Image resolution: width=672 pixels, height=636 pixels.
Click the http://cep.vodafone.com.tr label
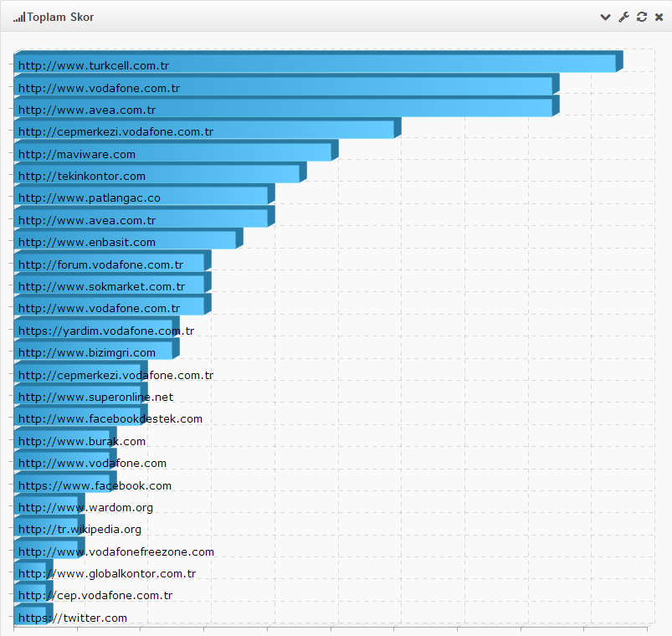click(x=95, y=596)
